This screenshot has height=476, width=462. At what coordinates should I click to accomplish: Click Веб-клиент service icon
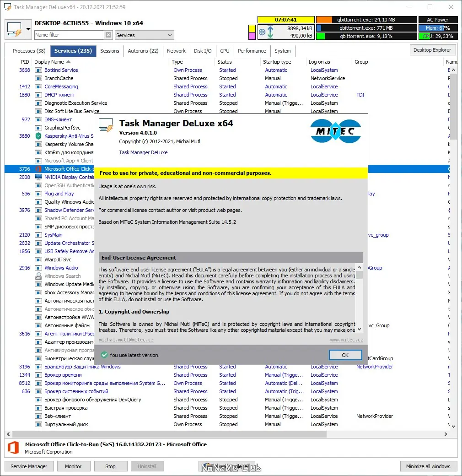point(38,416)
